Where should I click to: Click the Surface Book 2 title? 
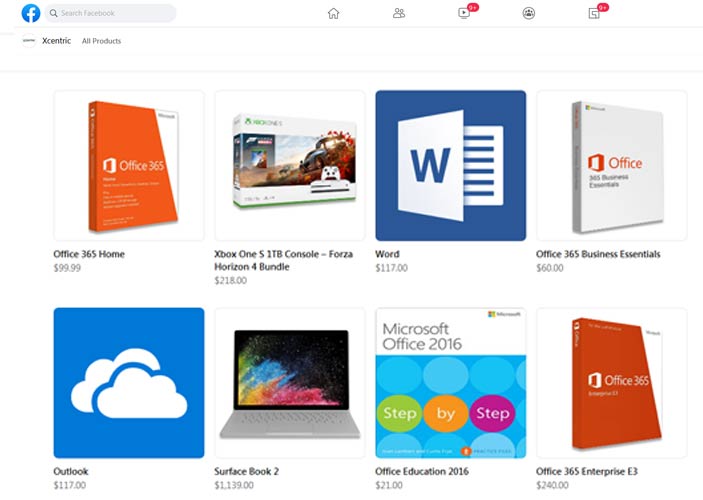(246, 471)
